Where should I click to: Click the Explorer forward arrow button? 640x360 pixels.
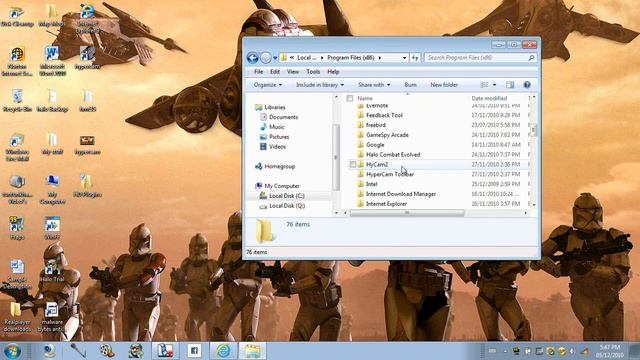coord(266,58)
